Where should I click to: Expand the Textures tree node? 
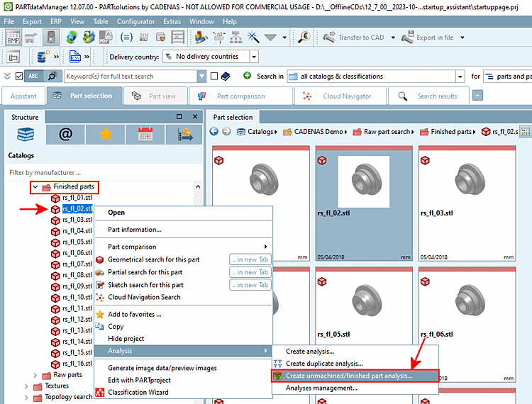click(x=26, y=386)
